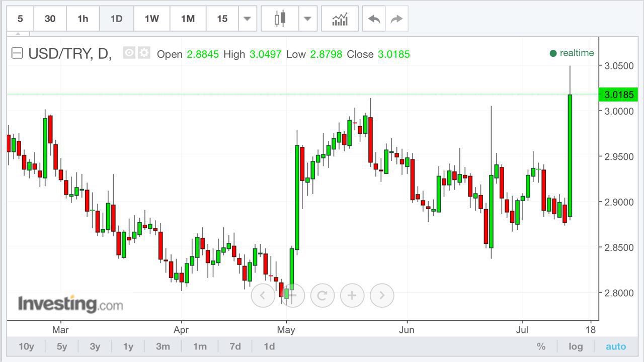Viewport: 644px width, 362px height.
Task: Select the 3y date range
Action: click(x=95, y=346)
